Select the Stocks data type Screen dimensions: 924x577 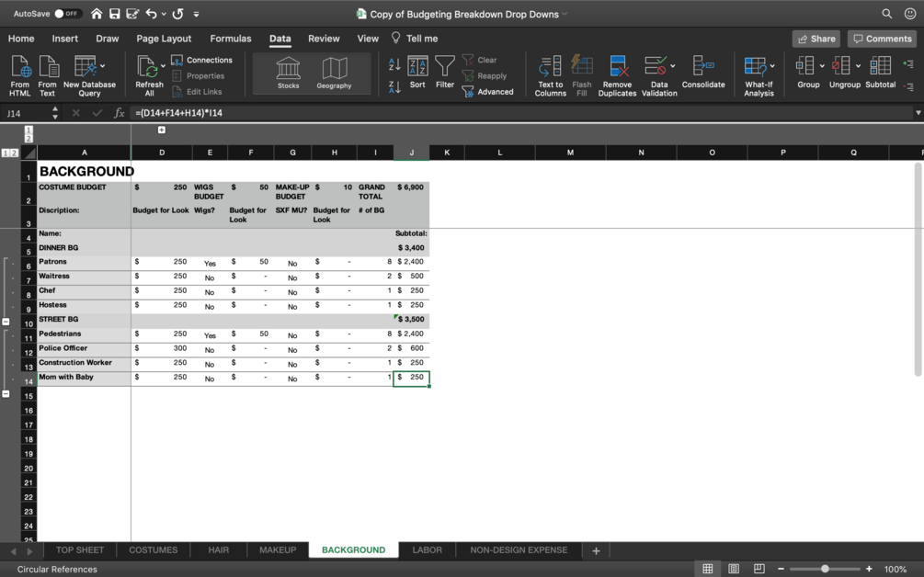point(288,74)
